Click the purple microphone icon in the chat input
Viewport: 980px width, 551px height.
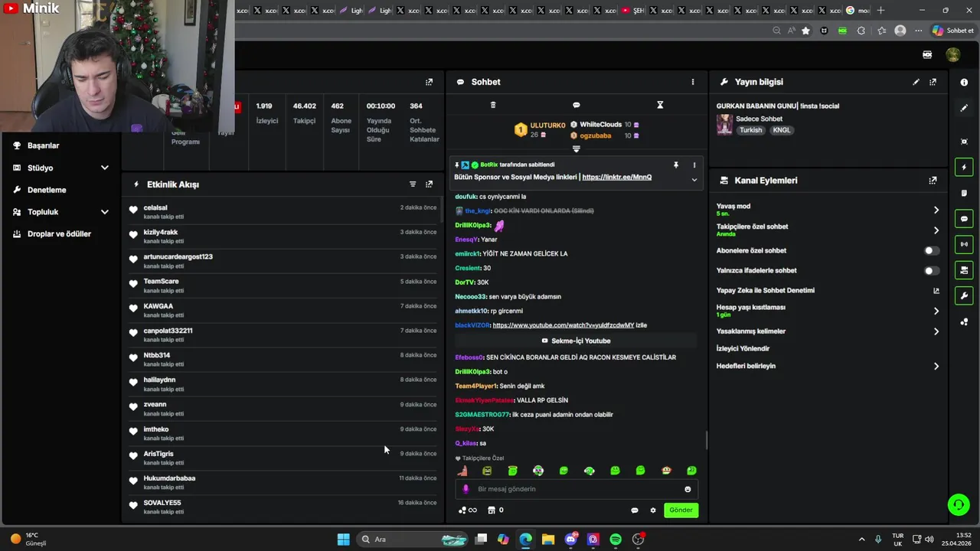click(465, 489)
